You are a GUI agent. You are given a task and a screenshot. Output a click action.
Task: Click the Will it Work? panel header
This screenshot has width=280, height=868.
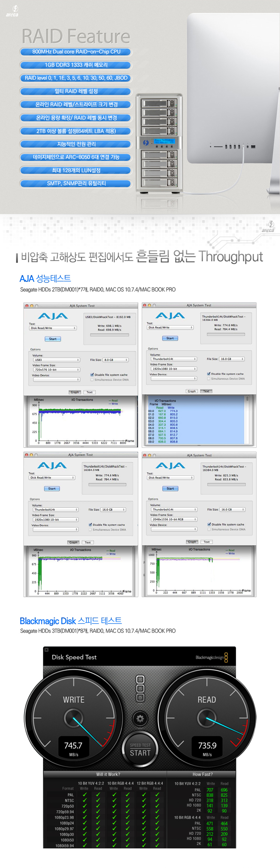pyautogui.click(x=105, y=774)
